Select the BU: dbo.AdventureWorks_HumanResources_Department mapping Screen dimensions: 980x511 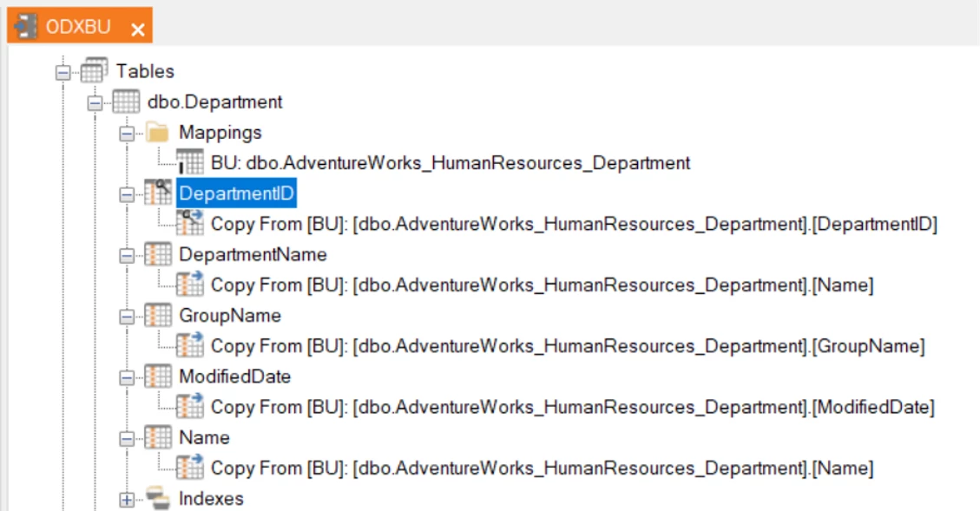450,163
